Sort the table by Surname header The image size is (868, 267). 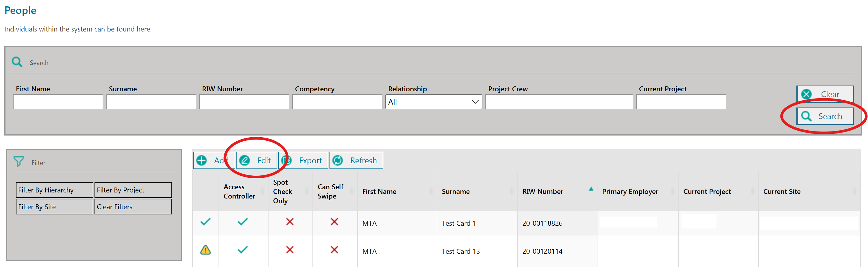click(456, 191)
